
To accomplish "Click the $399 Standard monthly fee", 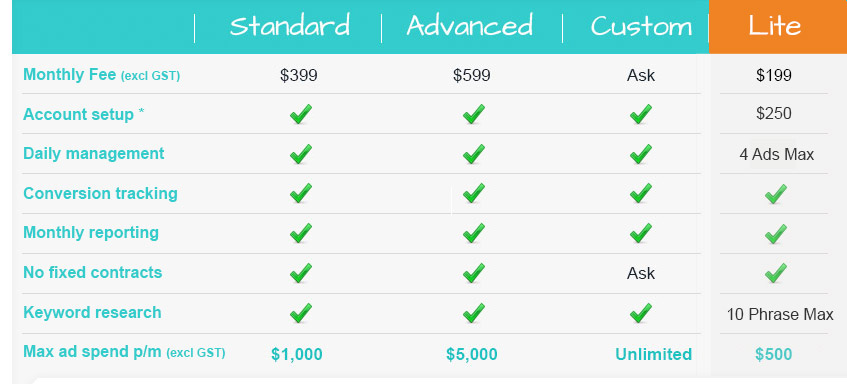I will pyautogui.click(x=299, y=75).
